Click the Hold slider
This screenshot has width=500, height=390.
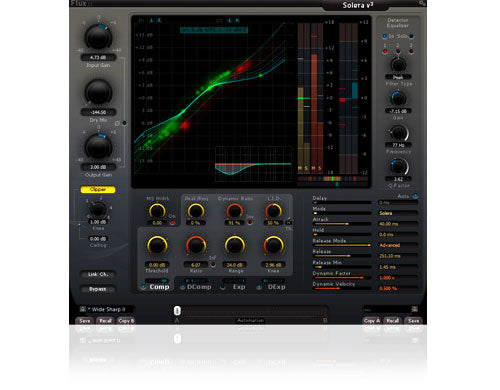[342, 235]
